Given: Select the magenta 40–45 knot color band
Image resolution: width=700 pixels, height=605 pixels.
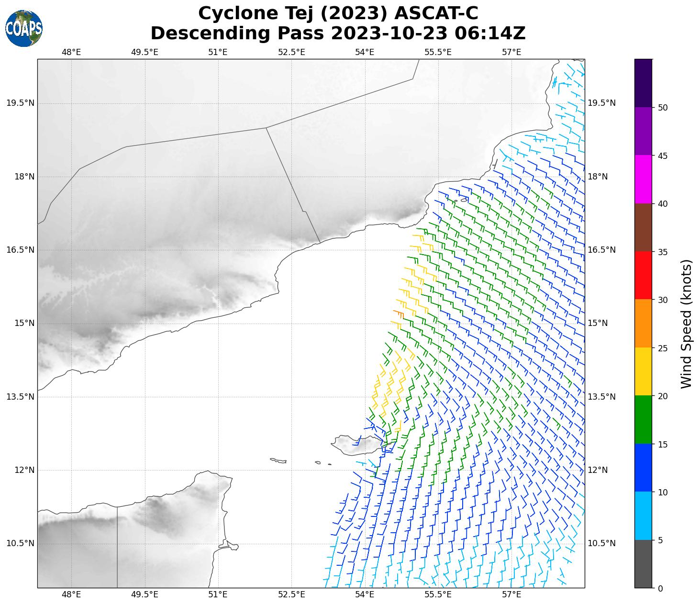Looking at the screenshot, I should point(643,179).
